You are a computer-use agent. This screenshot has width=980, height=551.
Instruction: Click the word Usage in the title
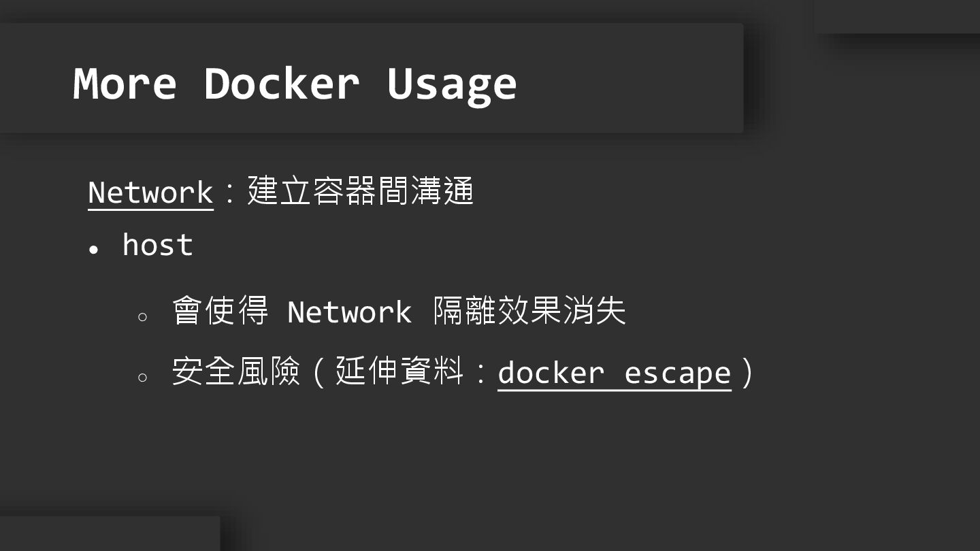pos(451,84)
